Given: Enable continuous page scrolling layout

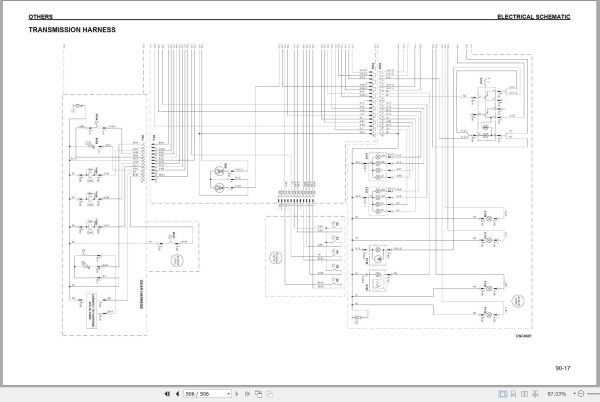Looking at the screenshot, I should [x=514, y=394].
